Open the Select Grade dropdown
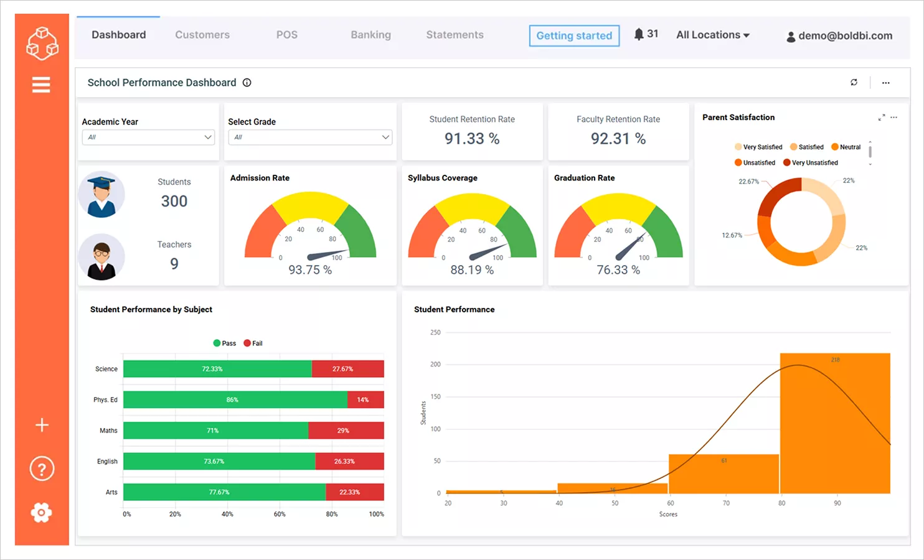Image resolution: width=924 pixels, height=560 pixels. [x=309, y=137]
